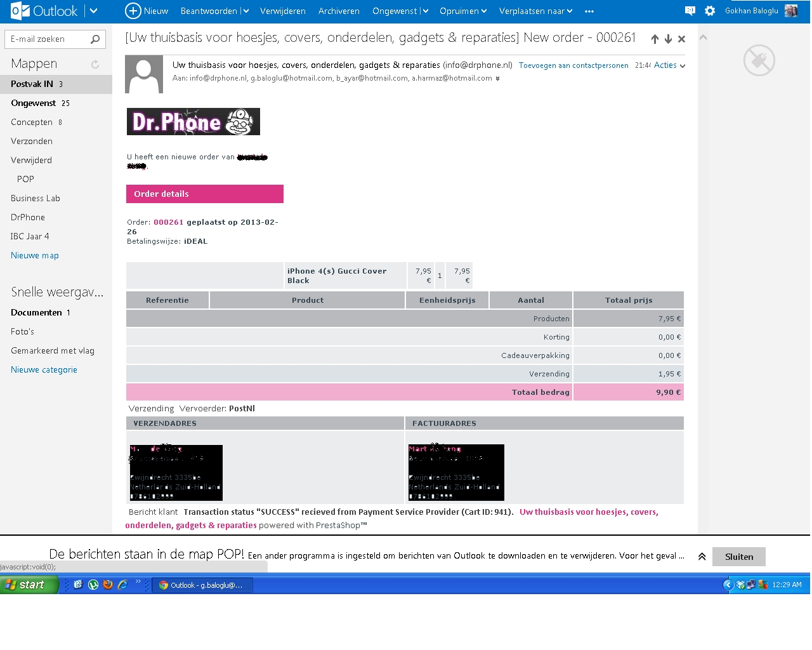Screen dimensions: 812x650
Task: Click the Nieuwe categorie link
Action: [x=44, y=370]
